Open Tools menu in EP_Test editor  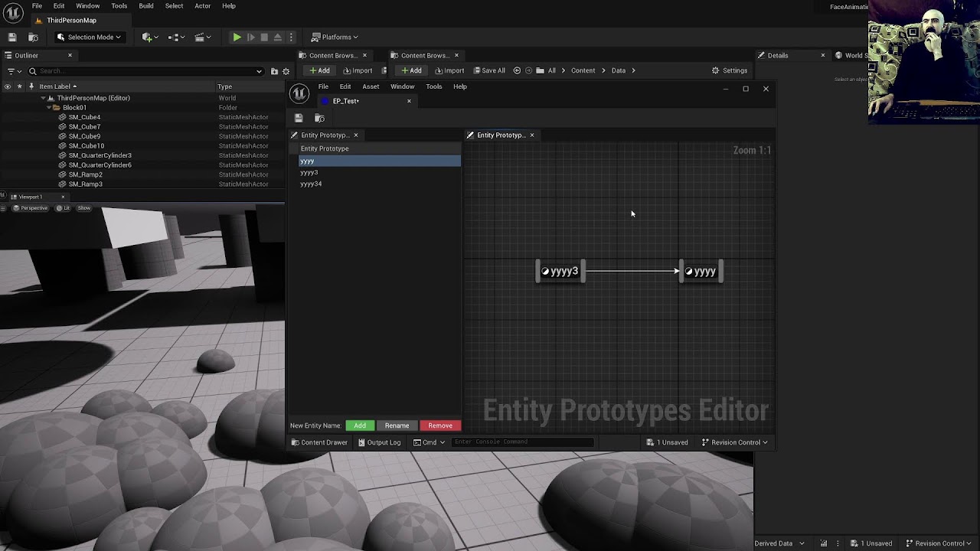coord(433,86)
